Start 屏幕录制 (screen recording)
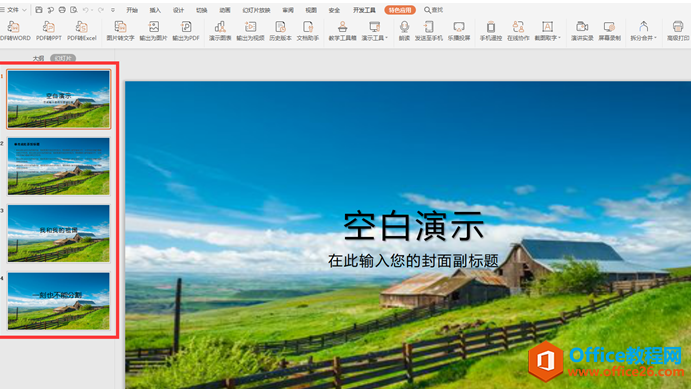This screenshot has width=691, height=389. click(609, 31)
